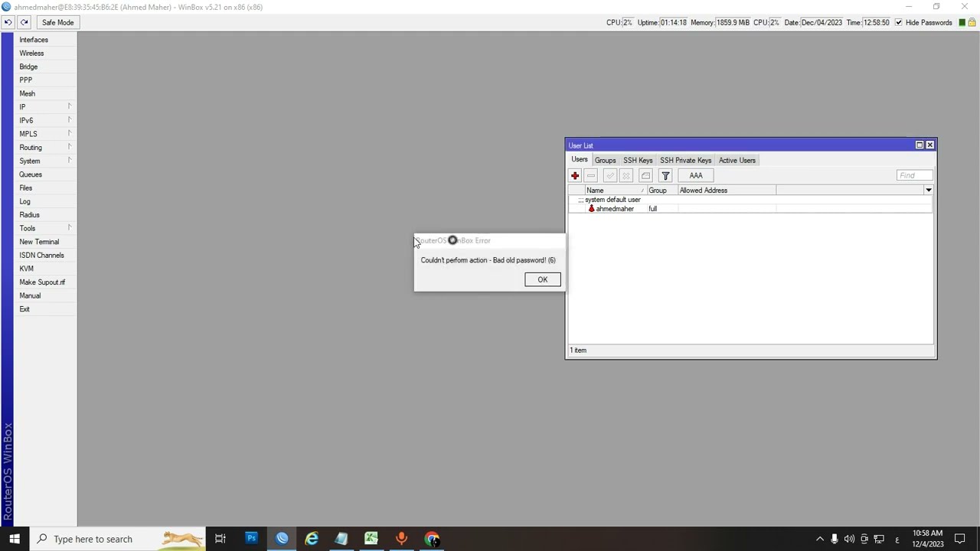
Task: Enable selected user with checkmark icon
Action: (x=610, y=176)
